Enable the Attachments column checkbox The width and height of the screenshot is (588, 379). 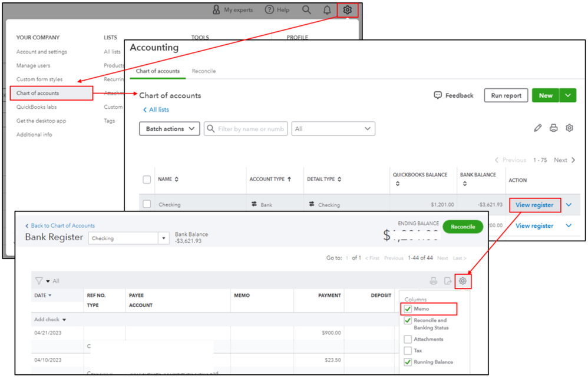pyautogui.click(x=408, y=340)
